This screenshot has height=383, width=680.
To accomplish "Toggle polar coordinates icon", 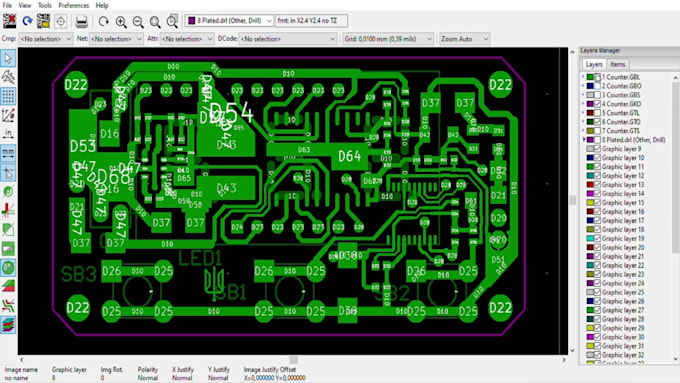I will pyautogui.click(x=8, y=115).
